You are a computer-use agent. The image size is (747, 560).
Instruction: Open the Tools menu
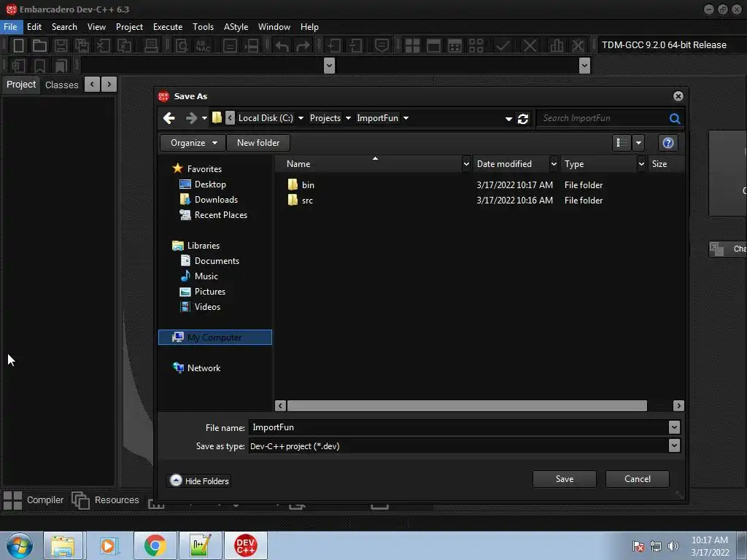click(203, 27)
